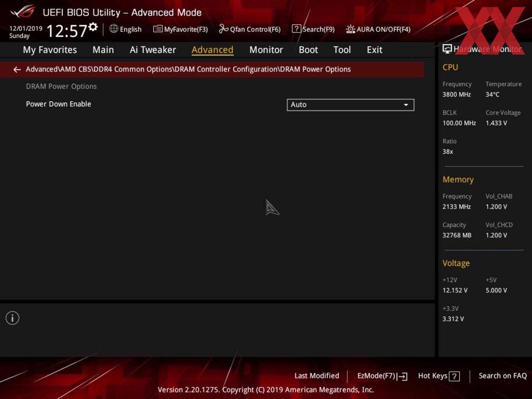Select Power Down Enable setting label
Image resolution: width=532 pixels, height=399 pixels.
(x=58, y=104)
